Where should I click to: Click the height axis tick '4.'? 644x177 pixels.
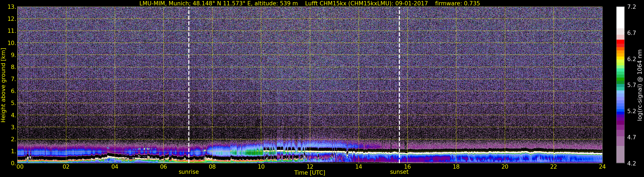(13, 115)
